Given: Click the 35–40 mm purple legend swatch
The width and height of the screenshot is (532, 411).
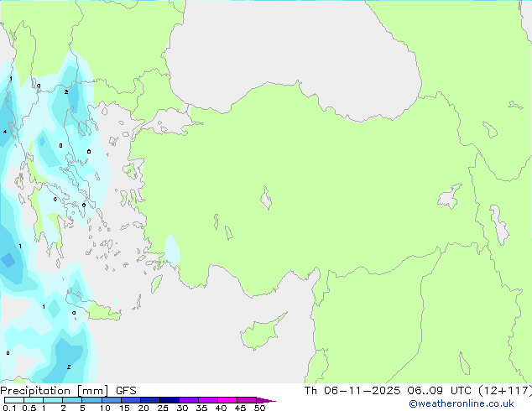Looking at the screenshot, I should [208, 400].
